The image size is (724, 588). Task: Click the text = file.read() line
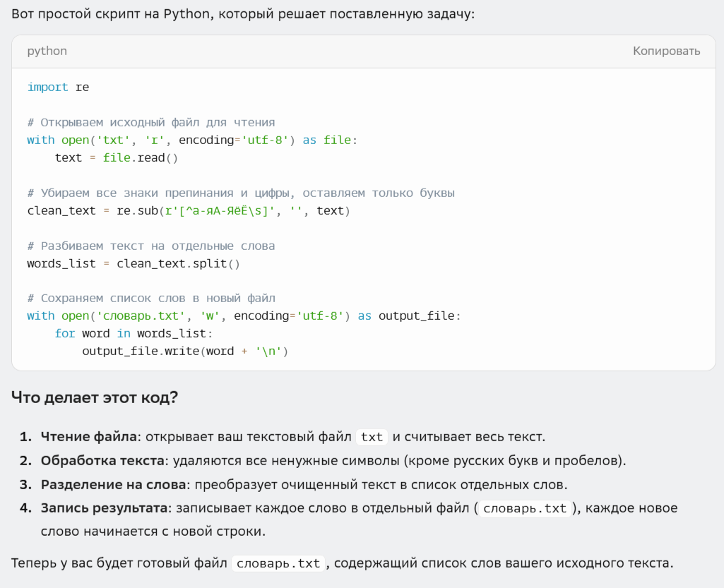tap(116, 157)
